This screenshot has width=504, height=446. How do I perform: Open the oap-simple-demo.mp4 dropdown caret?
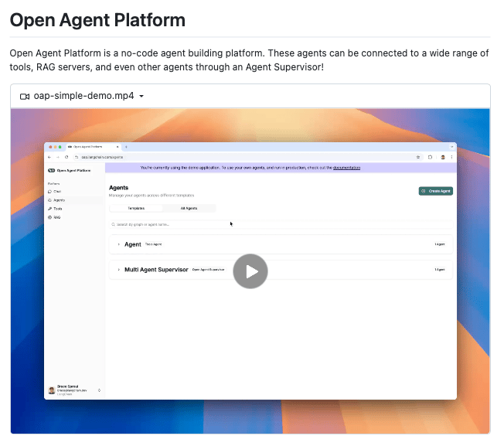click(x=141, y=96)
